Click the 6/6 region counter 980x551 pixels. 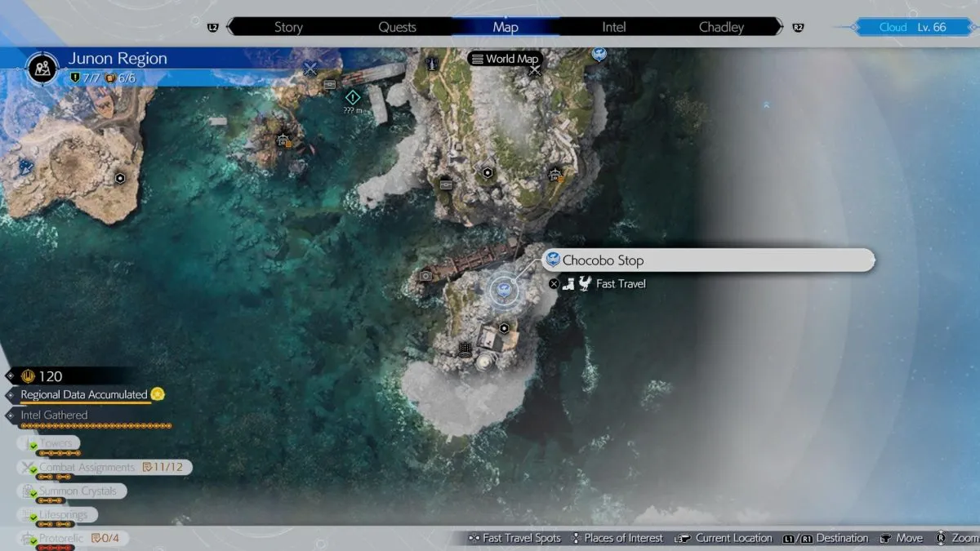click(118, 78)
